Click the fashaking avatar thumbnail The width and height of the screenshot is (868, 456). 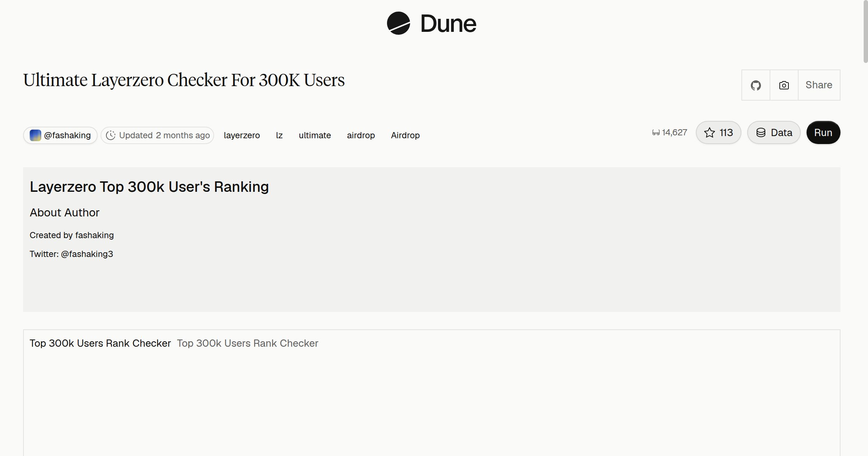35,135
